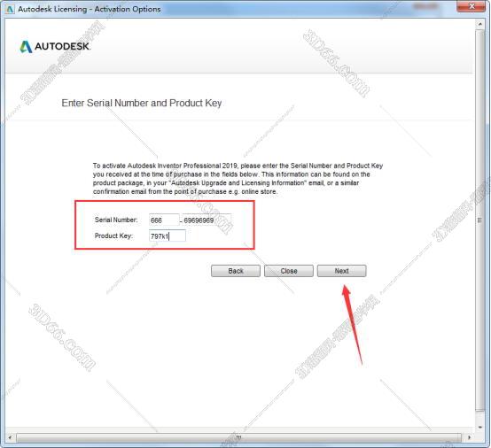Click the Autodesk logo in the header
Image resolution: width=491 pixels, height=448 pixels.
pos(55,46)
